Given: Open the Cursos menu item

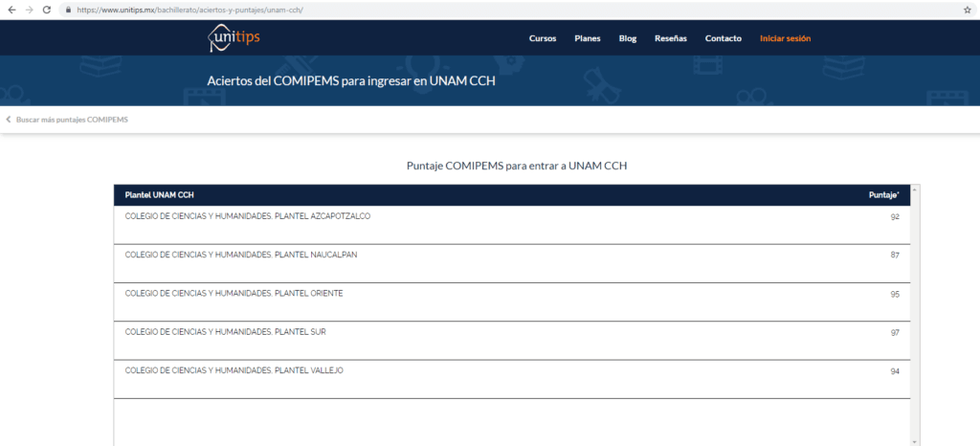Looking at the screenshot, I should pos(542,38).
